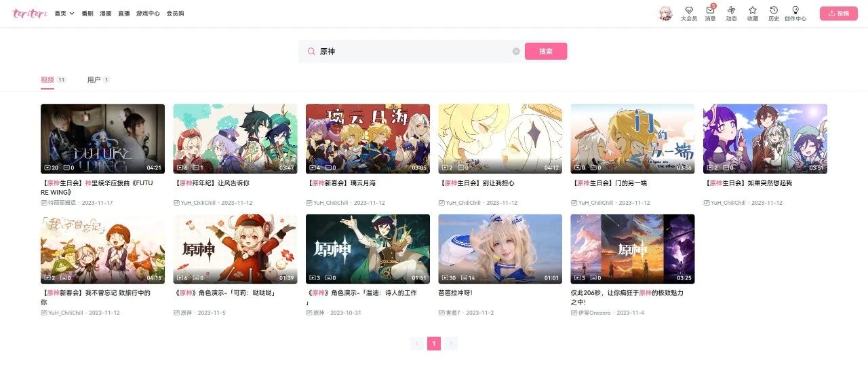Switch to the 用户 tab
The height and width of the screenshot is (369, 868).
94,80
